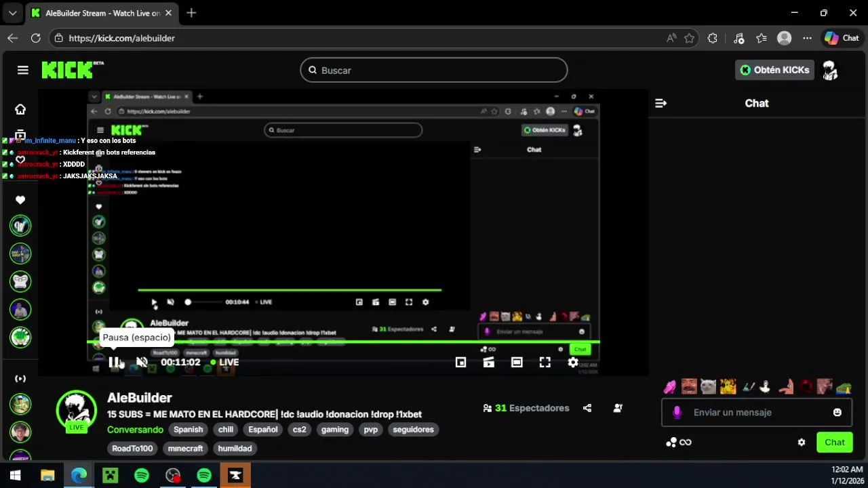Open the chat settings gear
The height and width of the screenshot is (488, 868).
(802, 443)
